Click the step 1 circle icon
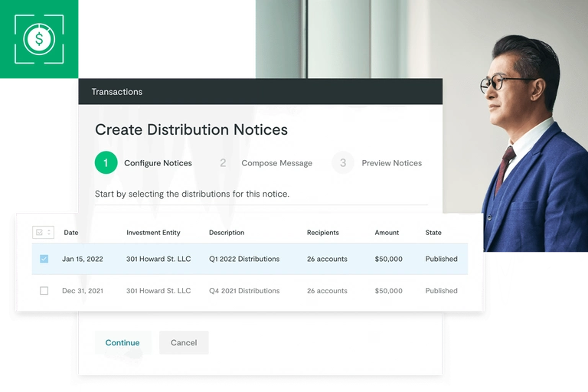Image resolution: width=588 pixels, height=392 pixels. tap(106, 163)
